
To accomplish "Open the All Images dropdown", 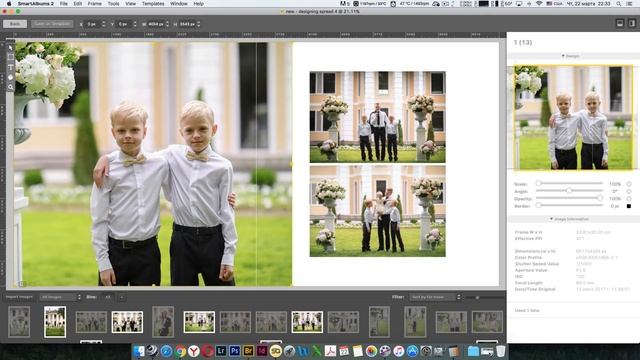I will pyautogui.click(x=60, y=297).
